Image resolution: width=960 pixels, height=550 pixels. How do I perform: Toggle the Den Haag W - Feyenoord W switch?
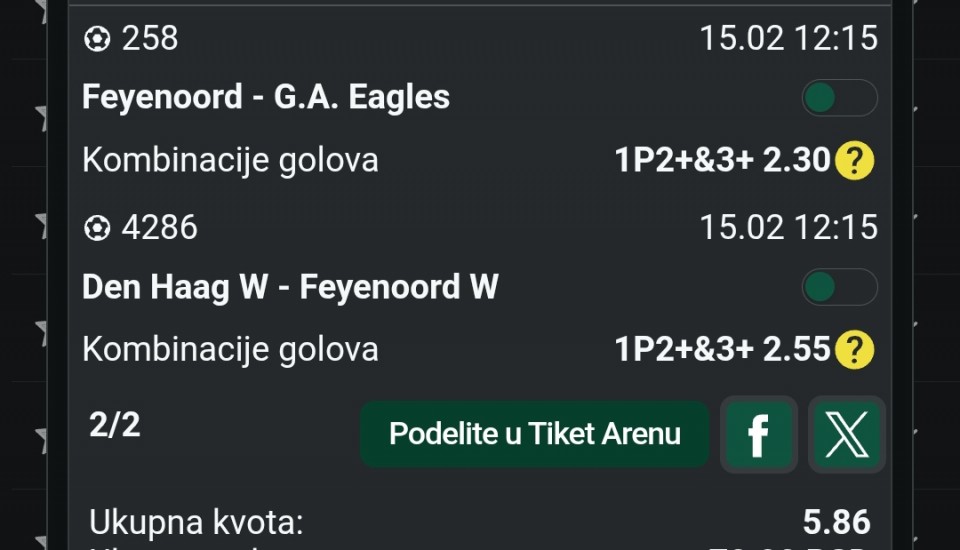pos(839,287)
